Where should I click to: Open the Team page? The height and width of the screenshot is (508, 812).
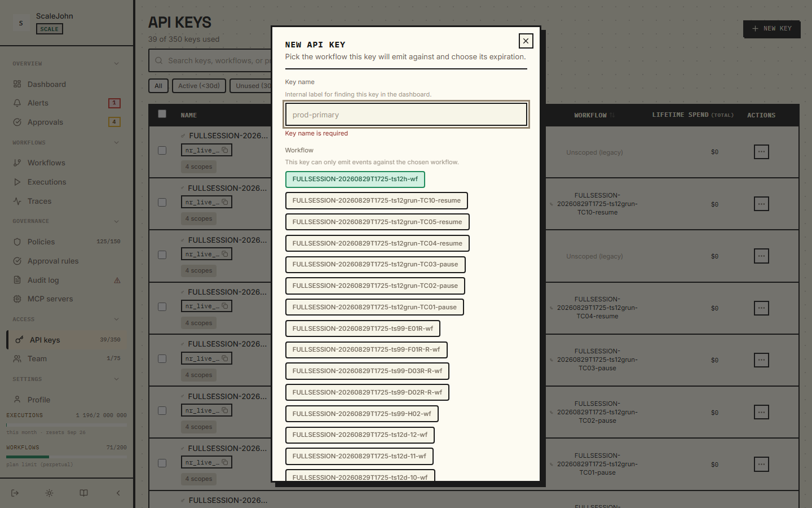coord(67,358)
